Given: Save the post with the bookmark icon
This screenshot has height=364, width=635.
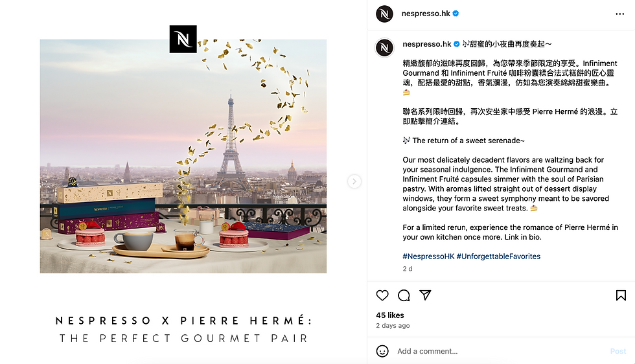Looking at the screenshot, I should (x=621, y=295).
